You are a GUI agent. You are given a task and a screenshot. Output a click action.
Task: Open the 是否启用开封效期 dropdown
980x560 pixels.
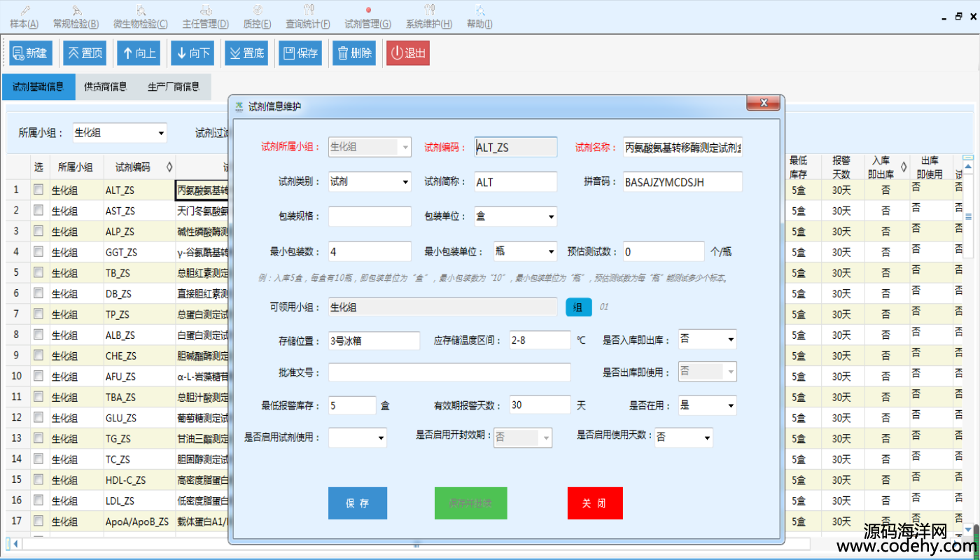click(523, 437)
